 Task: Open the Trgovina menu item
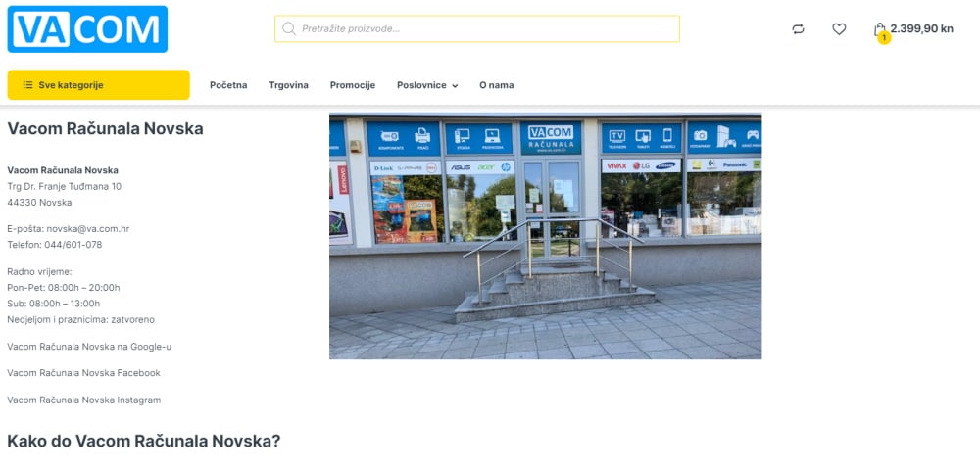coord(289,85)
